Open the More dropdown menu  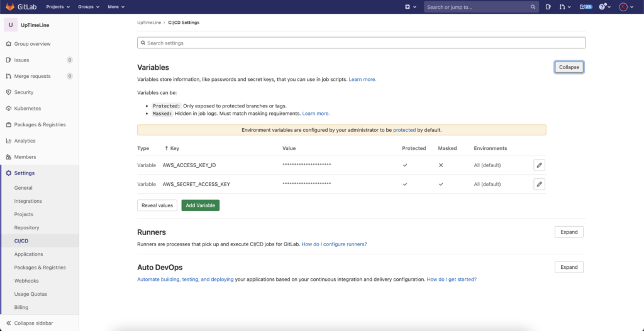(x=116, y=7)
